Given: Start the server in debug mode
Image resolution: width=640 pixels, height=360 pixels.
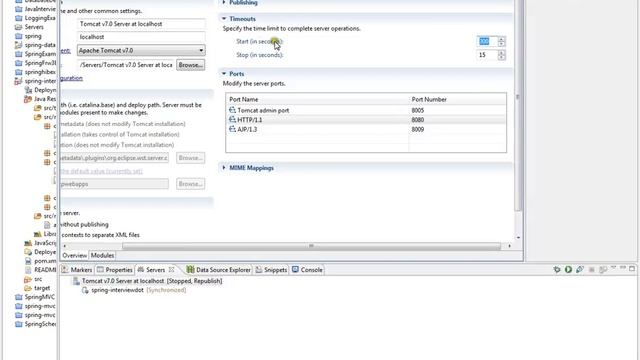Looking at the screenshot, I should point(557,270).
